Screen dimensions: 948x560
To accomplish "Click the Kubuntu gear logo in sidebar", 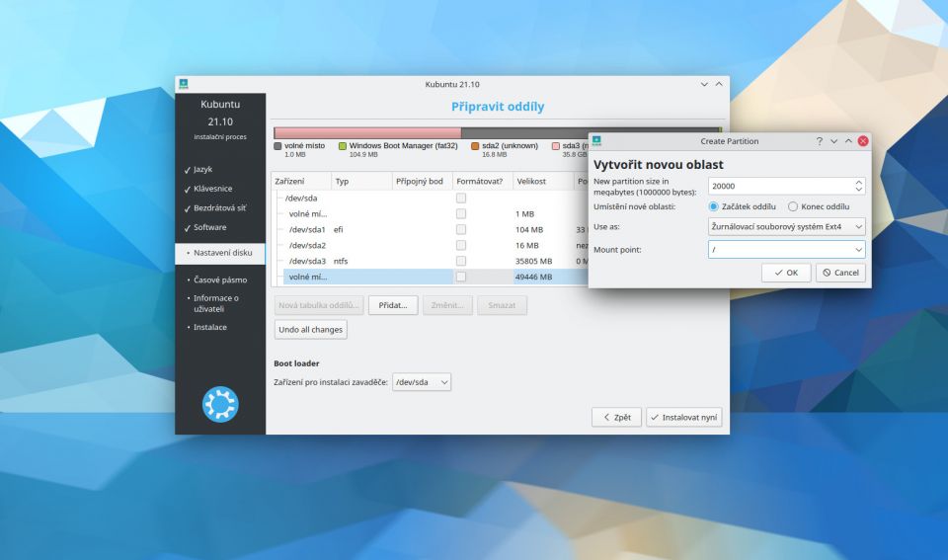I will click(220, 404).
